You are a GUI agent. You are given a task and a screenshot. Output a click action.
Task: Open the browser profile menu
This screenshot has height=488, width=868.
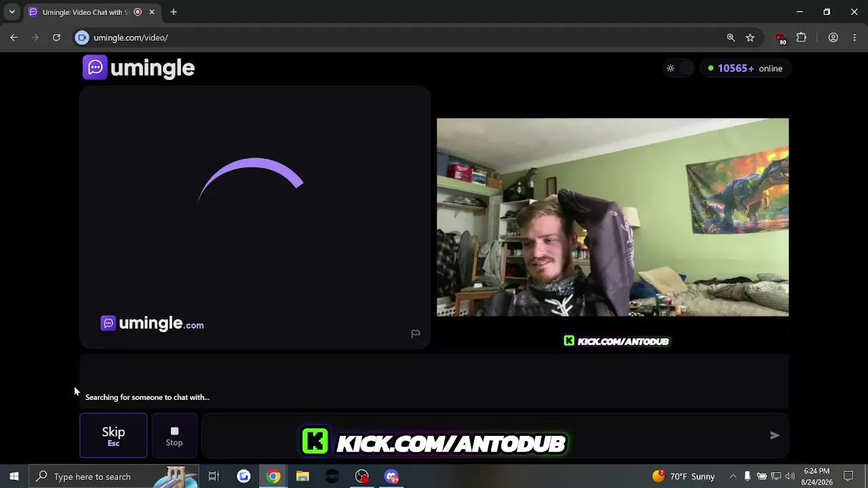tap(833, 38)
